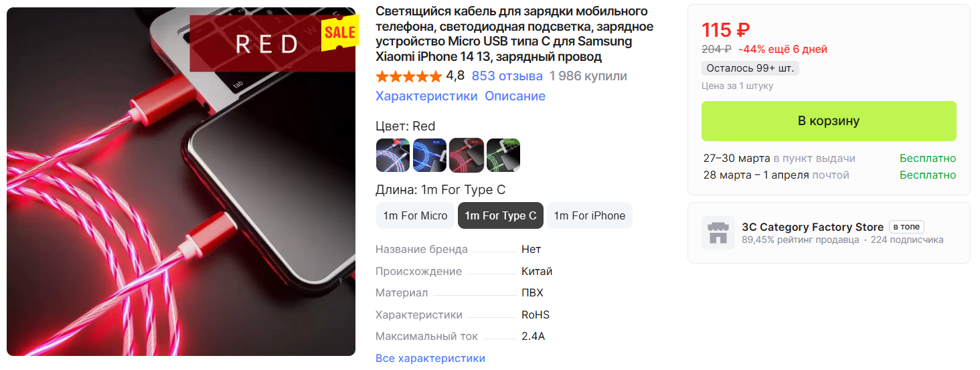Select the blue cable color swatch
The image size is (980, 370).
[429, 155]
